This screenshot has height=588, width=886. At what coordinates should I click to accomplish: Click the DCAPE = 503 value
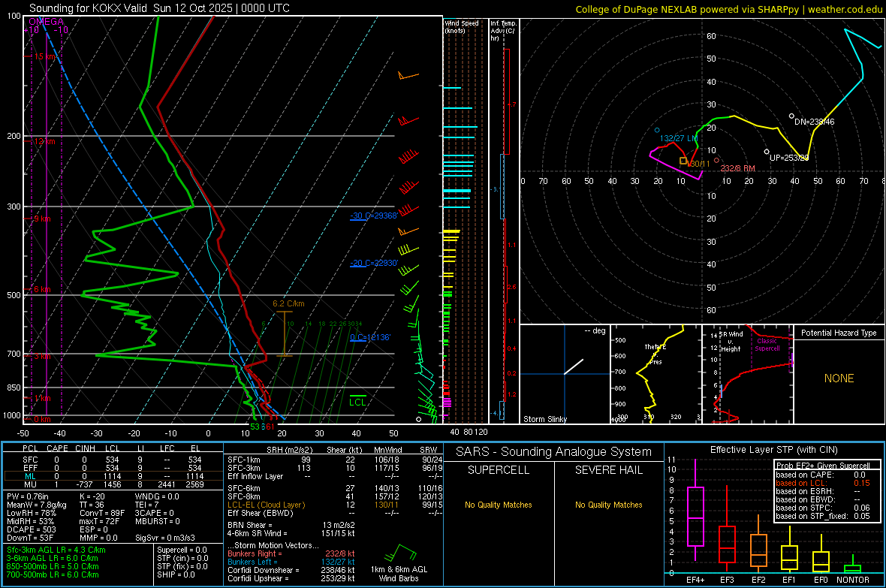tap(31, 529)
